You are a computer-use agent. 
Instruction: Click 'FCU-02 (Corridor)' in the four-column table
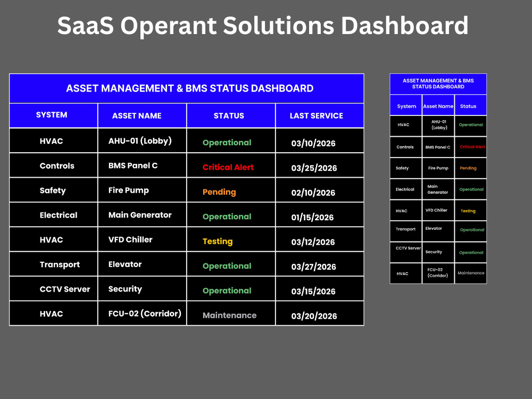145,313
